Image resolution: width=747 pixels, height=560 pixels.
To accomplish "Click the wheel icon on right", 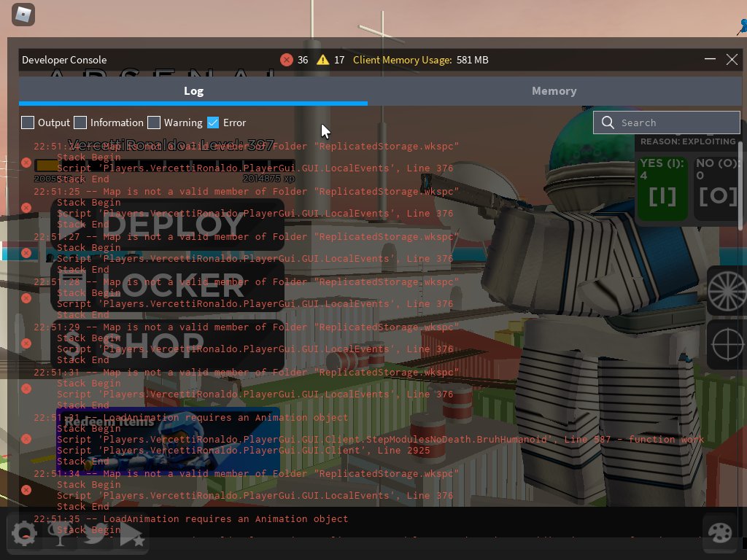I will (727, 290).
